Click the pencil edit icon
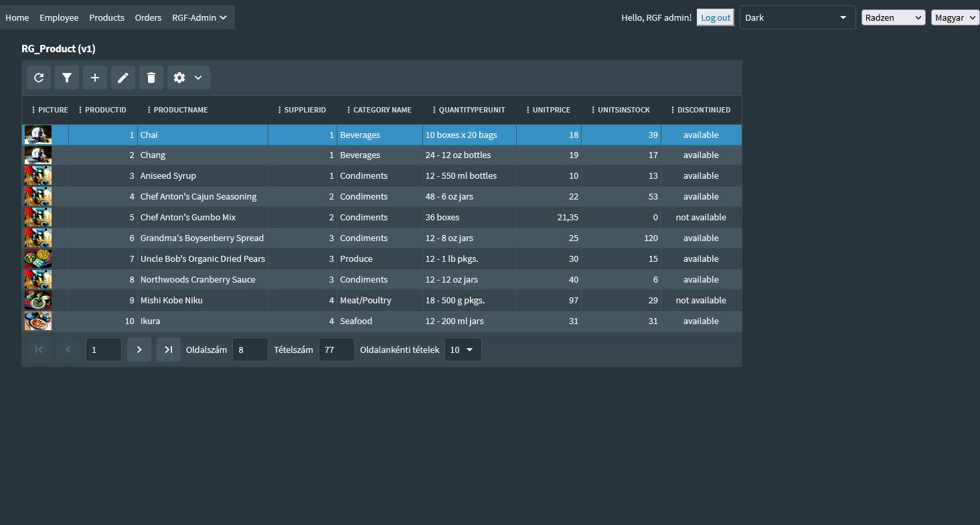 point(123,78)
